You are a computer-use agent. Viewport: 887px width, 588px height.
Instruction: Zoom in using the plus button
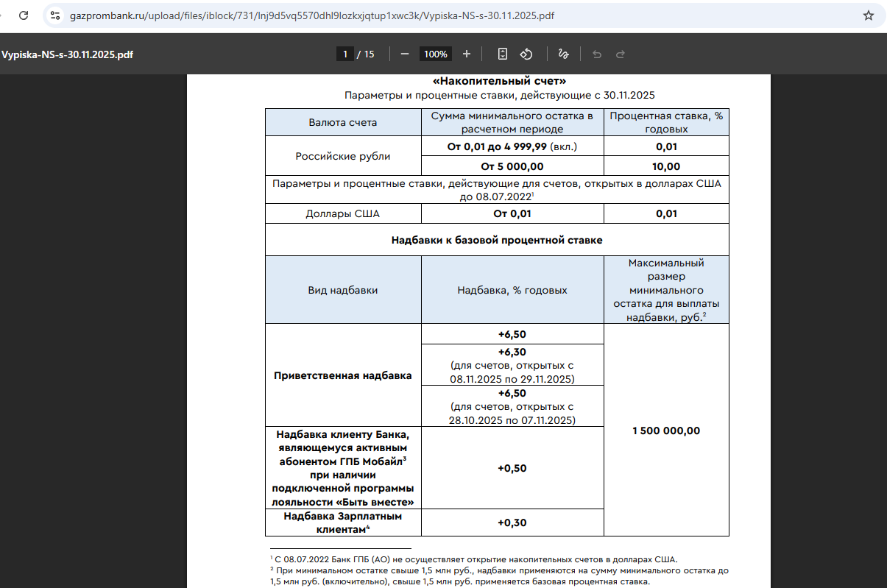(466, 54)
